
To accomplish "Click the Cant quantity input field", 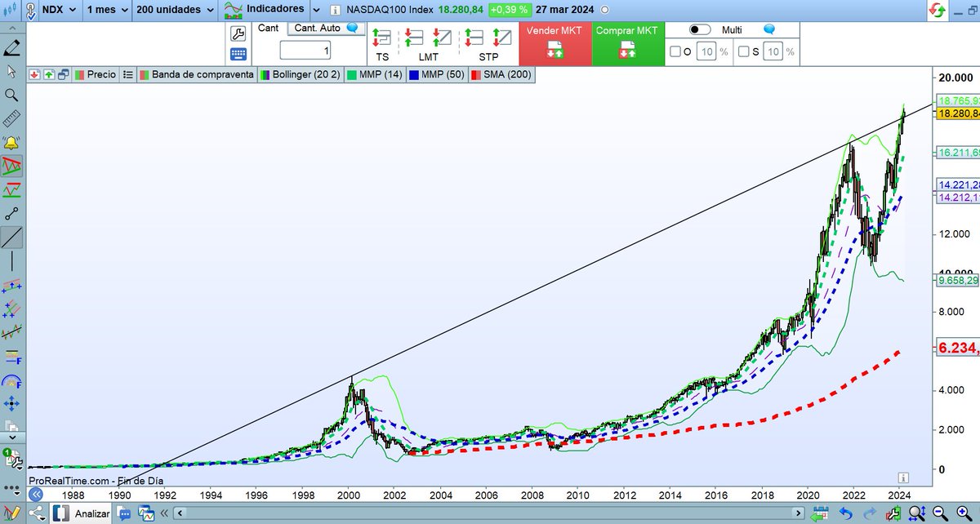I will point(306,51).
